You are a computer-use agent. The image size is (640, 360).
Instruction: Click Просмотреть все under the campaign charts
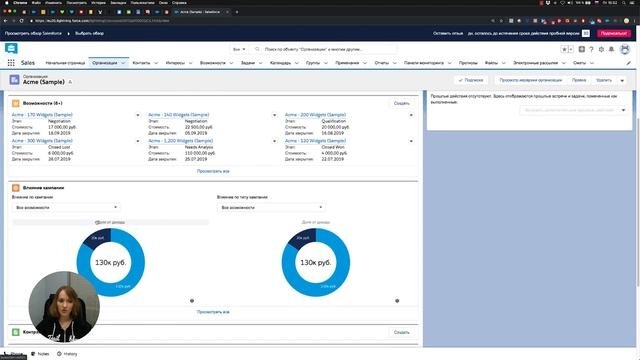(213, 312)
